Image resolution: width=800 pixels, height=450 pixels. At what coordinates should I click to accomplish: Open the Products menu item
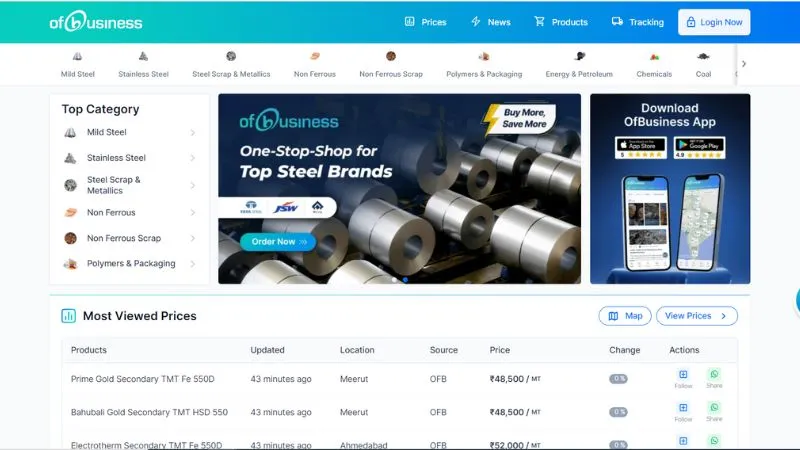(x=561, y=22)
